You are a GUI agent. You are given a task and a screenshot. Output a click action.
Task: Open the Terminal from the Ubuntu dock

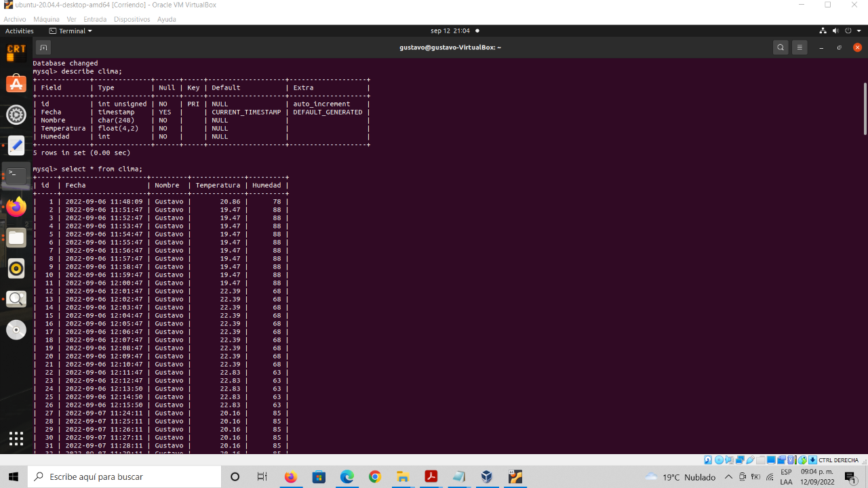coord(16,175)
